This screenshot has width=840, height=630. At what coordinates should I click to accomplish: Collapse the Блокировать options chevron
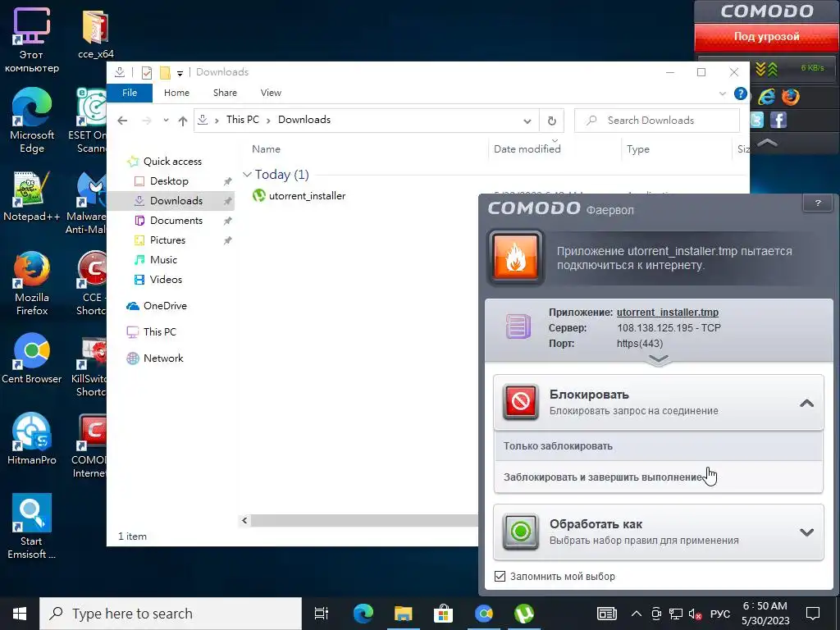(x=806, y=403)
